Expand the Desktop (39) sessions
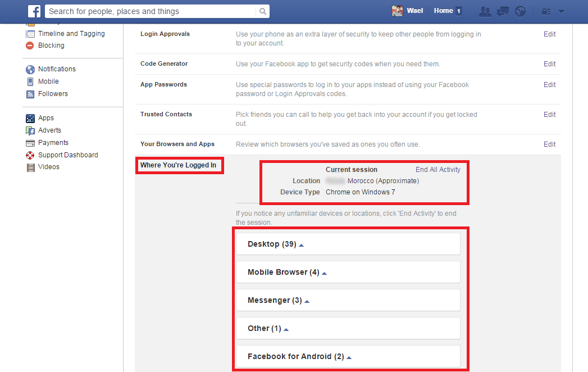588x372 pixels. pyautogui.click(x=348, y=244)
